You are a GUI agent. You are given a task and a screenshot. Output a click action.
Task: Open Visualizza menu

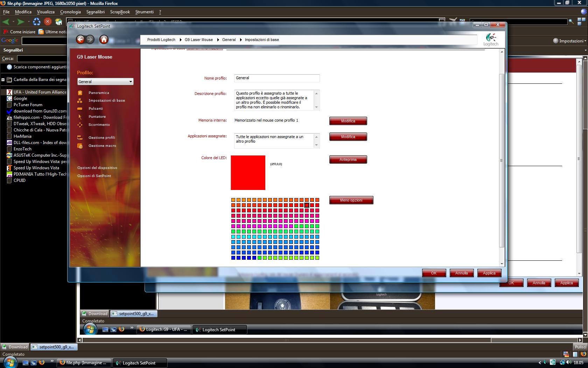45,12
